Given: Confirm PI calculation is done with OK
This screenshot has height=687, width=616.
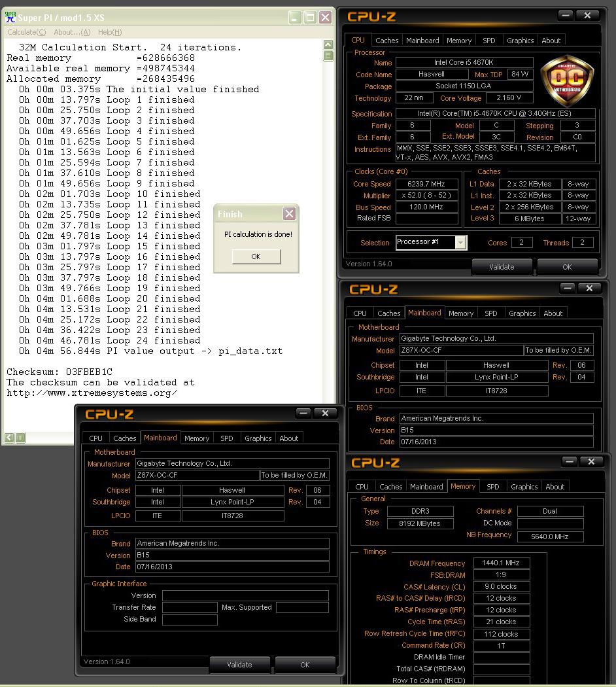Looking at the screenshot, I should click(256, 256).
